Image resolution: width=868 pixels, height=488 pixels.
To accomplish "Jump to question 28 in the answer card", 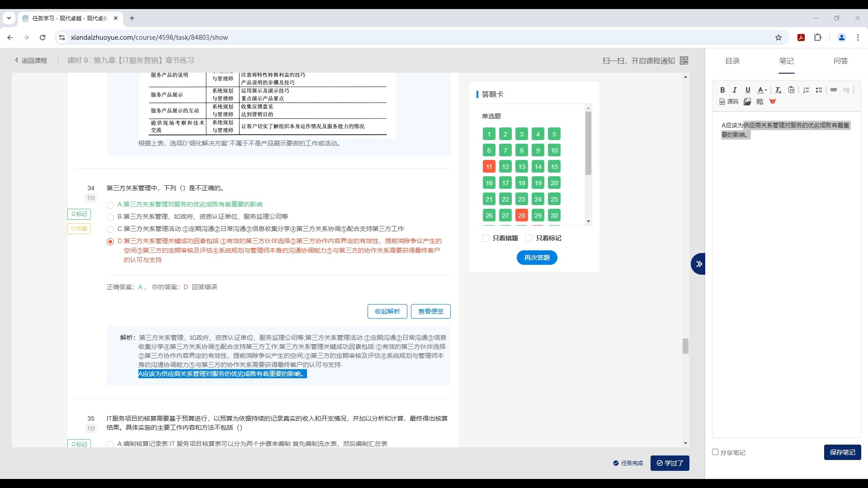I will click(522, 216).
